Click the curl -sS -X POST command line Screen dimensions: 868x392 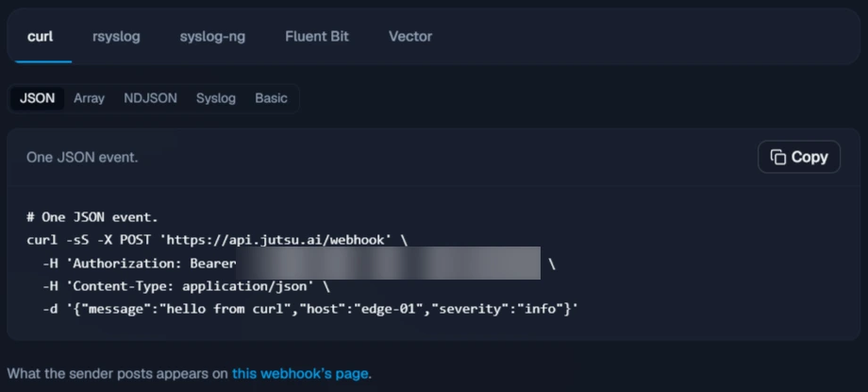click(x=217, y=240)
